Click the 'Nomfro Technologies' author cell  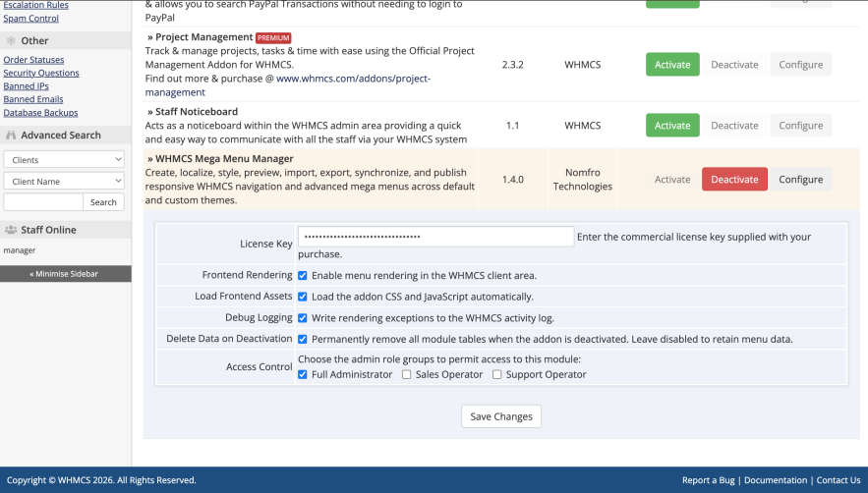582,180
